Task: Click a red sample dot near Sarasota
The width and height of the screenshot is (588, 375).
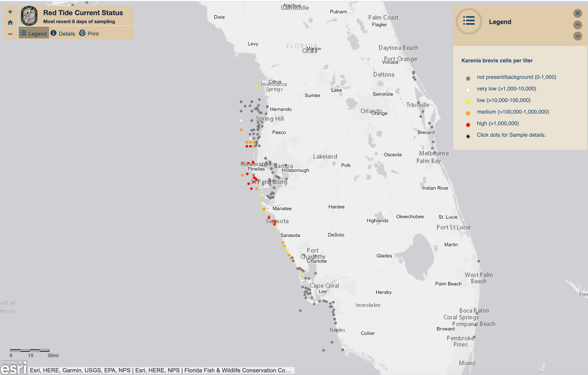Action: point(269,217)
